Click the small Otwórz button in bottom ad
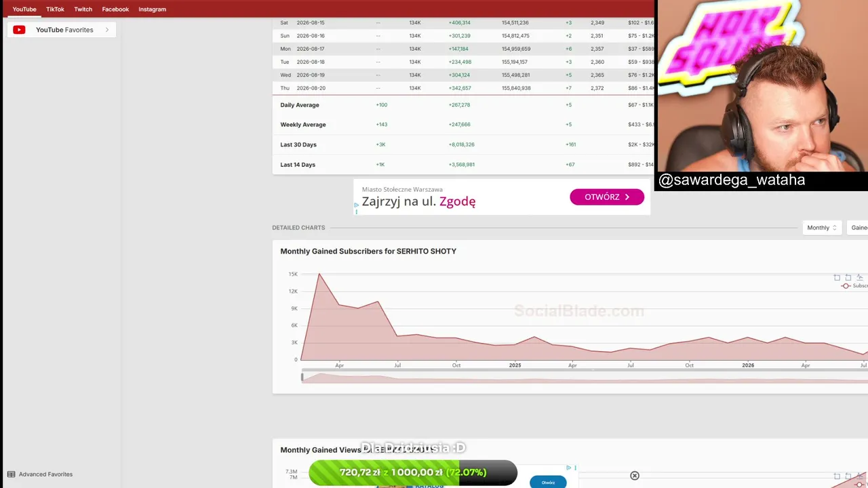 548,483
